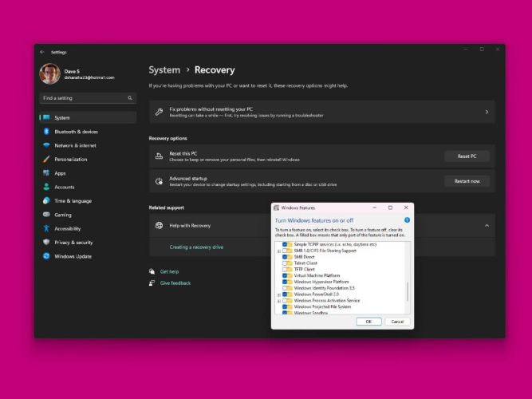Click the Telnet Client folder icon
The image size is (532, 399).
(290, 263)
